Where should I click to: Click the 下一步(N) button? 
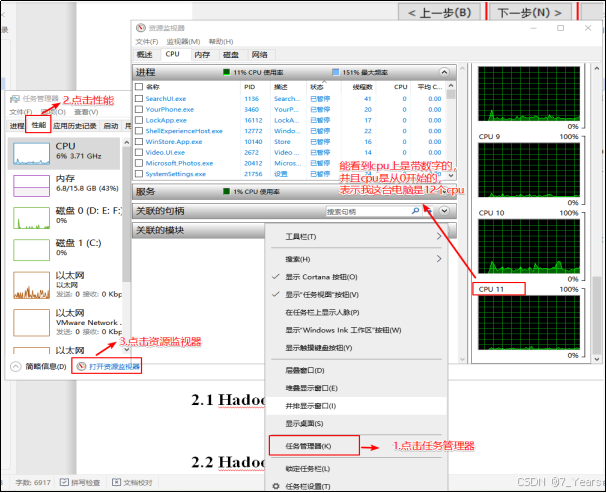point(530,13)
